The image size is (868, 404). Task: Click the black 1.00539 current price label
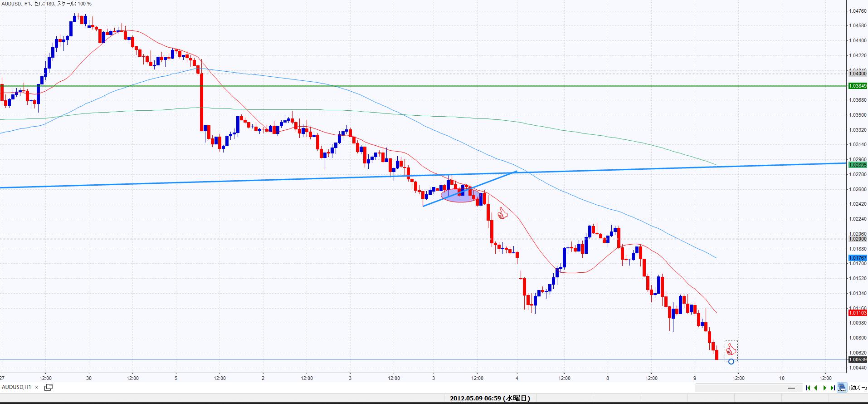[857, 360]
